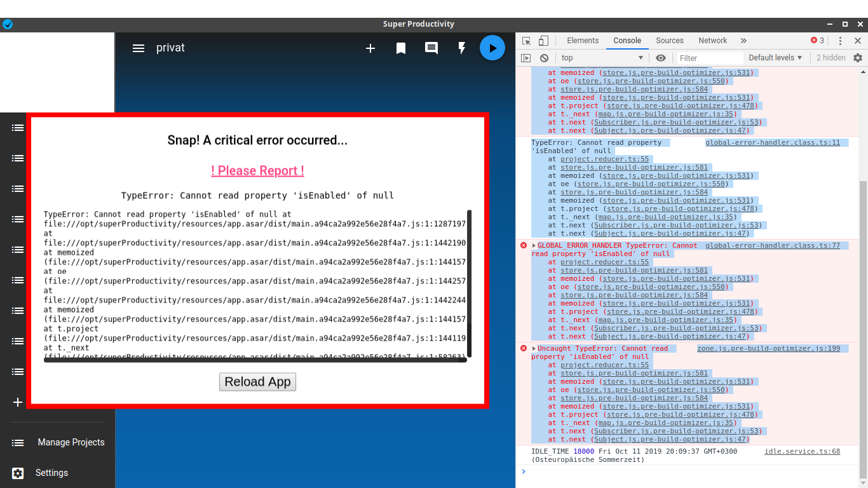
Task: Add a new task with the plus icon
Action: tap(370, 48)
